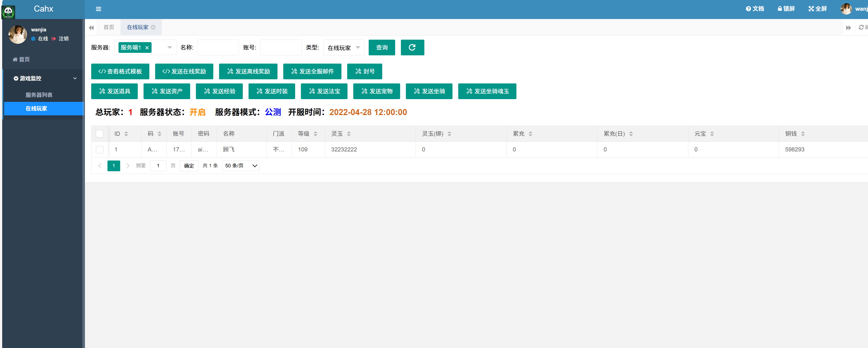This screenshot has width=868, height=348.
Task: Close the 在线玩家 tab
Action: click(x=153, y=27)
